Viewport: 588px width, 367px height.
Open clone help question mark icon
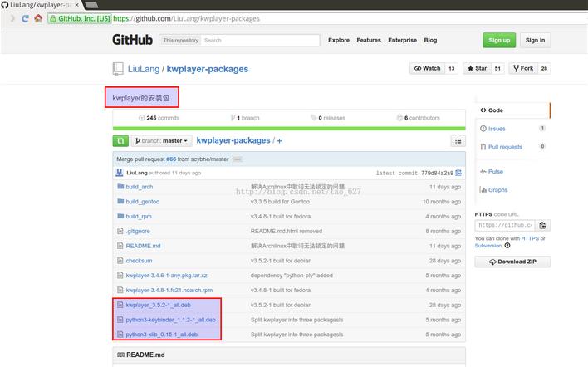point(507,246)
